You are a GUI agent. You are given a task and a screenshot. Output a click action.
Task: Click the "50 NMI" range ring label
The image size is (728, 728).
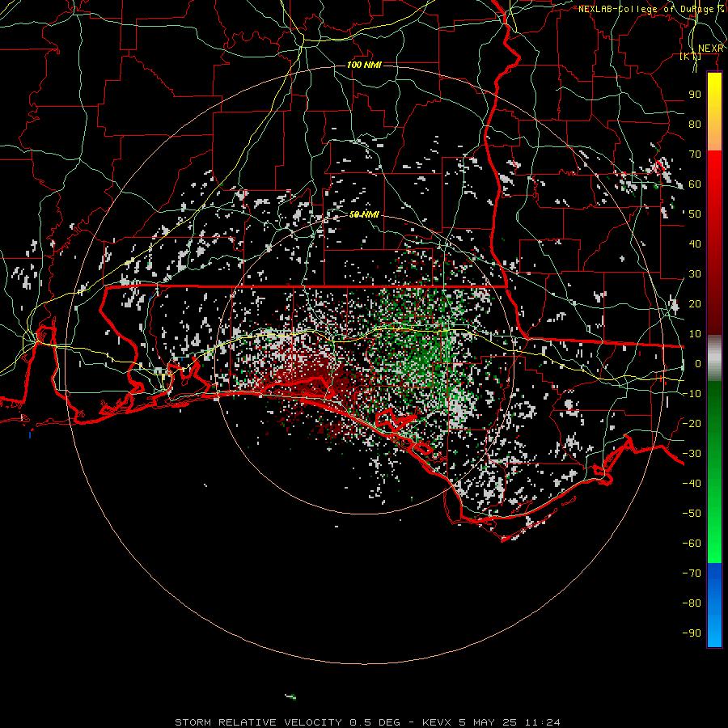(x=365, y=214)
